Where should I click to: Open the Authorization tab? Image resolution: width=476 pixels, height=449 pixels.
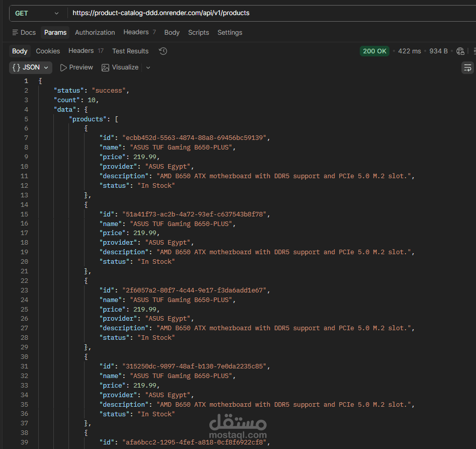[x=95, y=33]
